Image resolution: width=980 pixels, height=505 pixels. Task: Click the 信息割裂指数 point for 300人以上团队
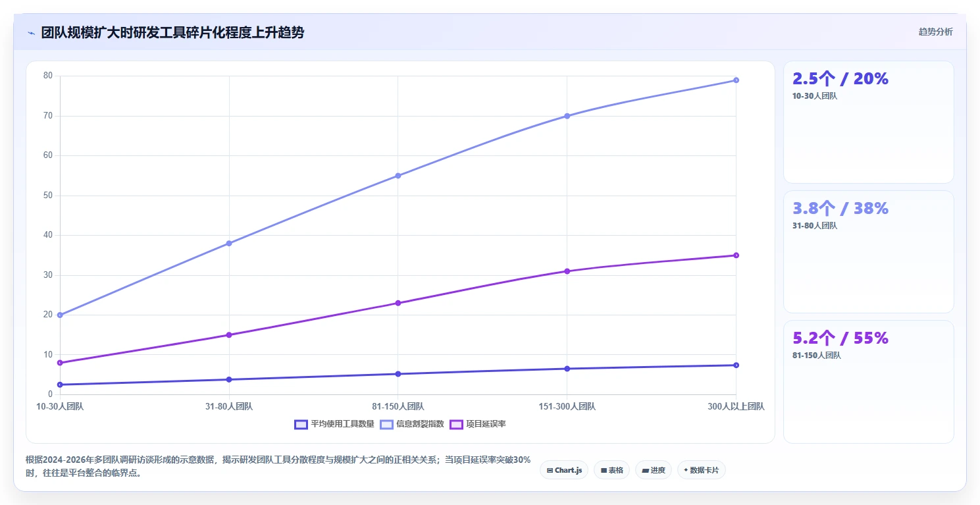point(736,80)
